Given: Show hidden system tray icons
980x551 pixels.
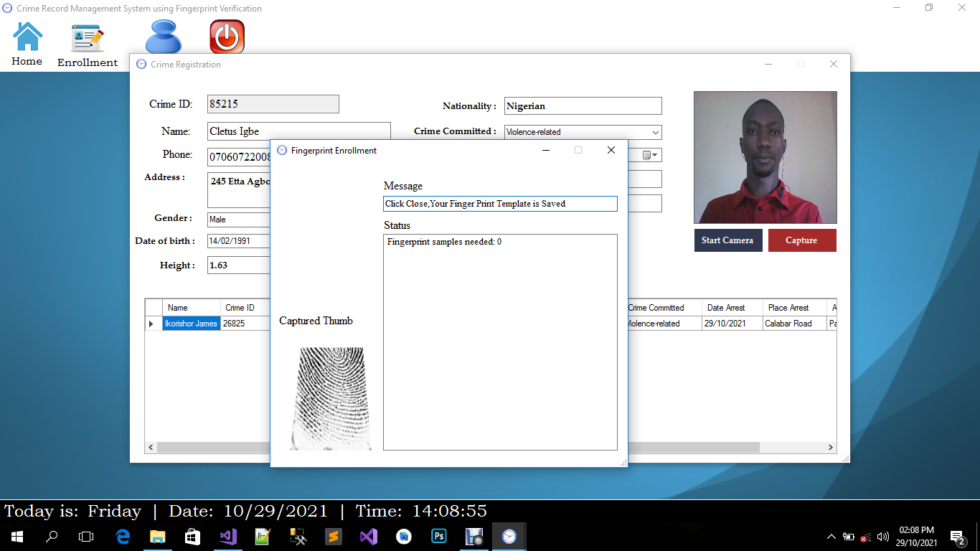Looking at the screenshot, I should [x=831, y=537].
